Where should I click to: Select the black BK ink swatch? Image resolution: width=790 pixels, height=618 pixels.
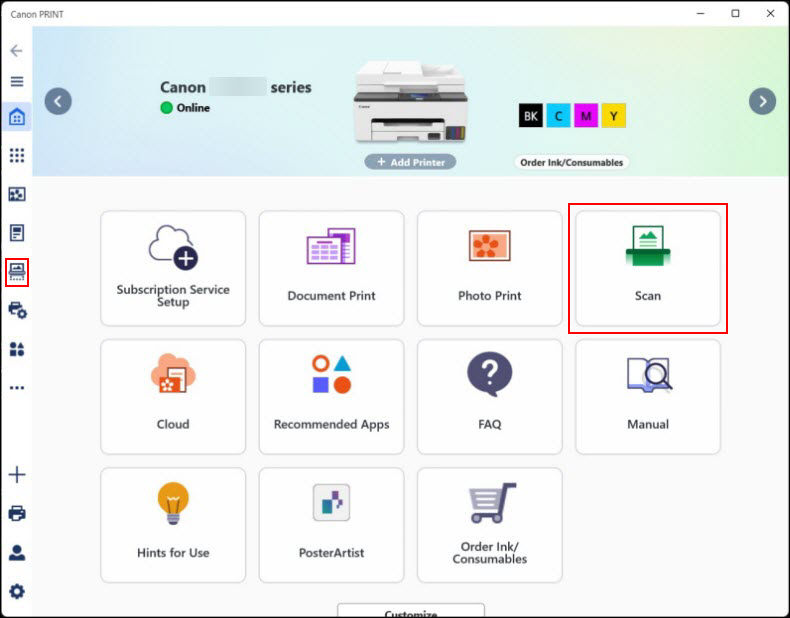pyautogui.click(x=531, y=115)
